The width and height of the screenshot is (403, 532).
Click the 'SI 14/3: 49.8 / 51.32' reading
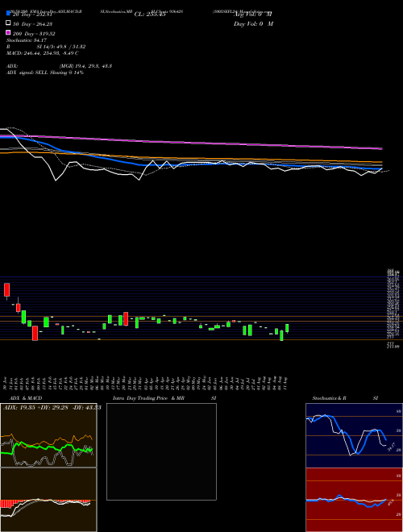point(61,47)
